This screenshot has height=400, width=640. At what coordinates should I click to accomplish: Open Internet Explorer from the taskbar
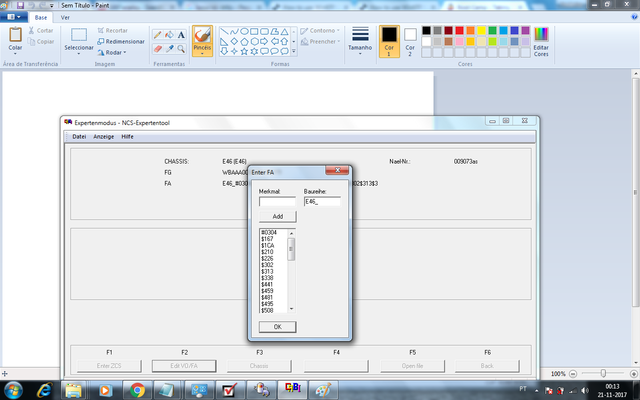43,391
